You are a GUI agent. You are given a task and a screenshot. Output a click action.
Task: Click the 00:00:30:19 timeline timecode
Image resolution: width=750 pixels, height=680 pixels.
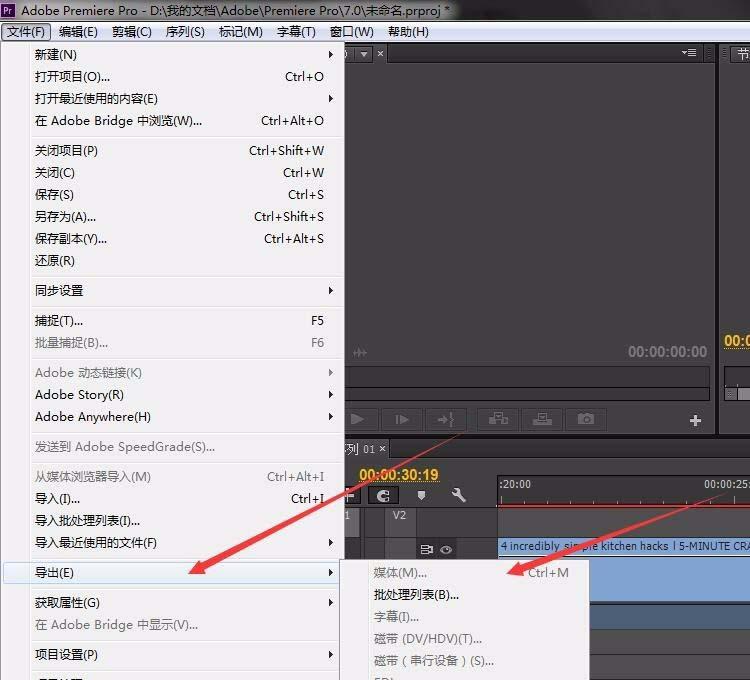398,475
